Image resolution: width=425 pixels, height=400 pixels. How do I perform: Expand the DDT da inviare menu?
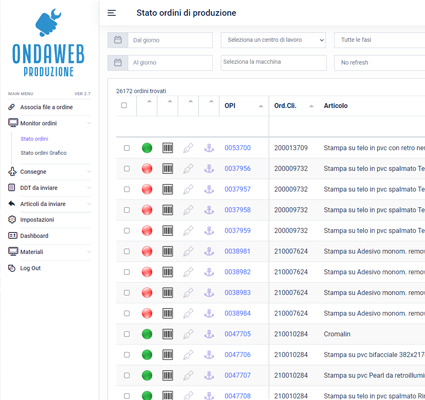pyautogui.click(x=49, y=188)
